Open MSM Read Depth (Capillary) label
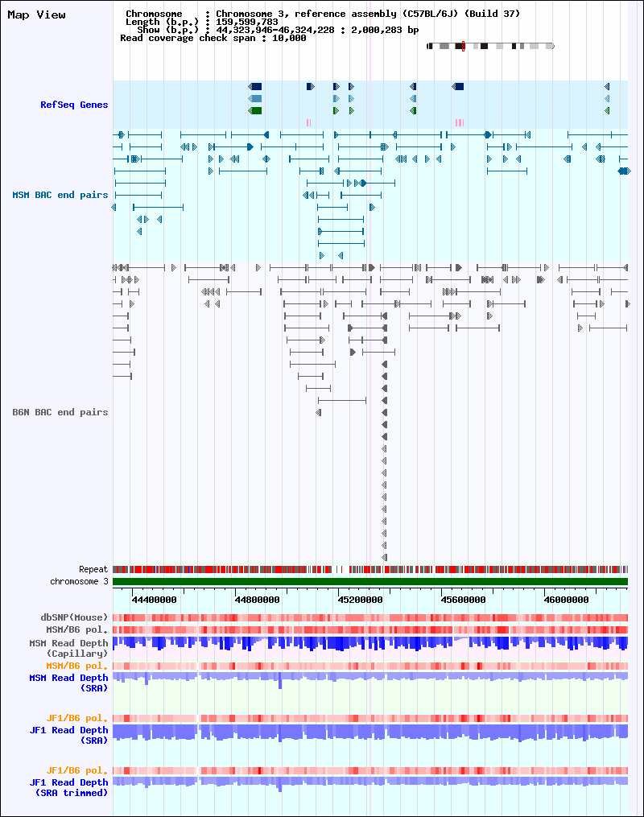 coord(68,648)
